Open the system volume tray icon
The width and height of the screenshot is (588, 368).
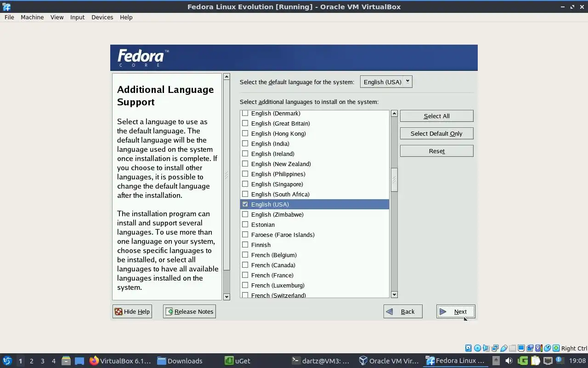coord(509,361)
